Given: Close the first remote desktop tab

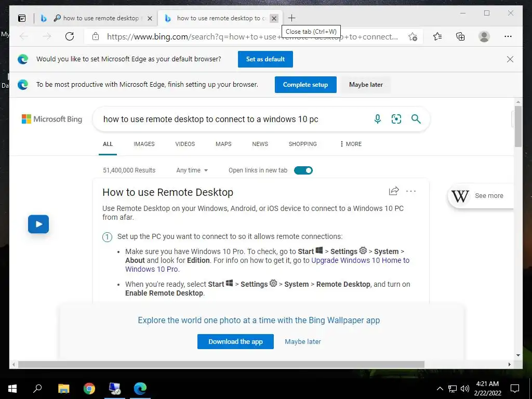Looking at the screenshot, I should 150,18.
